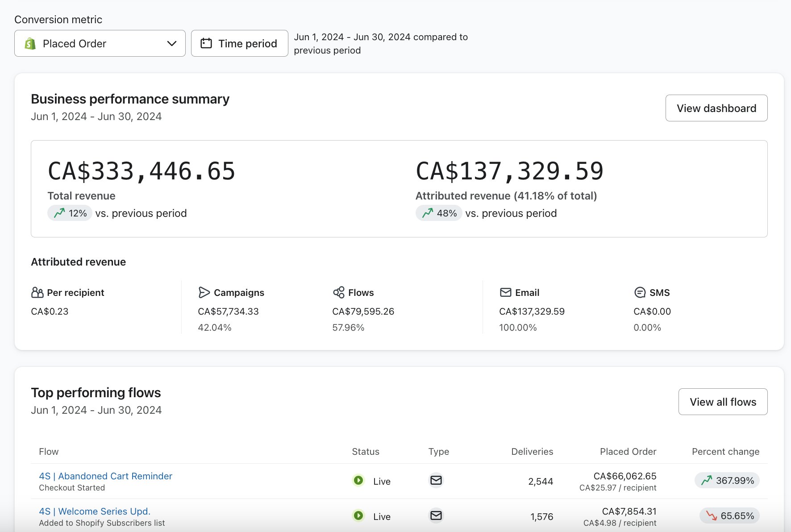Click the 367.99% upward trend icon

click(x=707, y=480)
